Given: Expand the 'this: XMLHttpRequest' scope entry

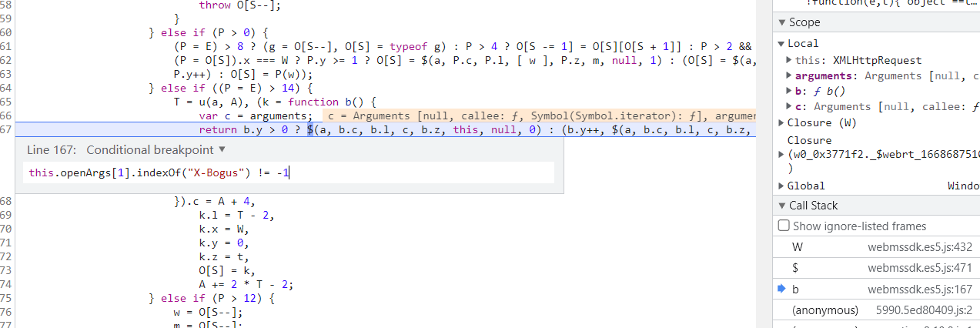Looking at the screenshot, I should click(788, 60).
